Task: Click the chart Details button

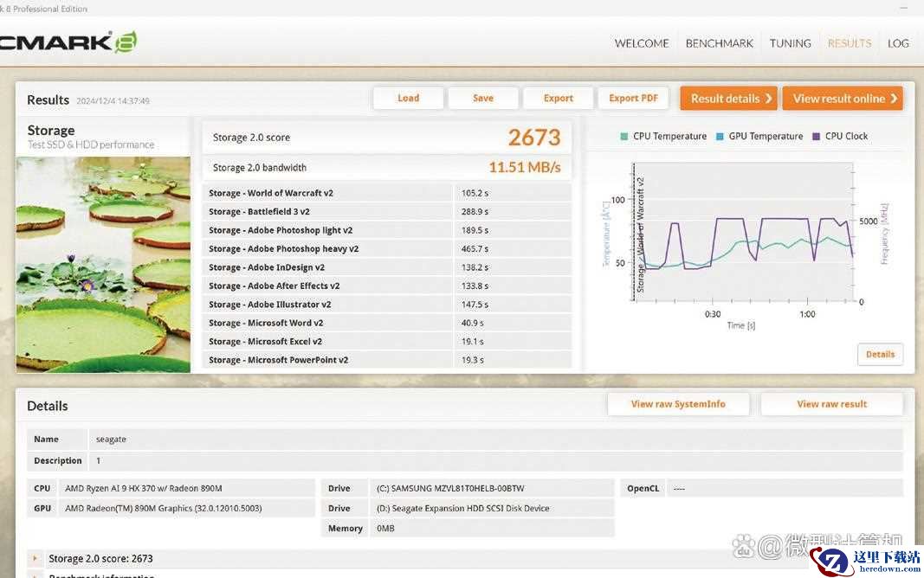Action: pyautogui.click(x=880, y=355)
